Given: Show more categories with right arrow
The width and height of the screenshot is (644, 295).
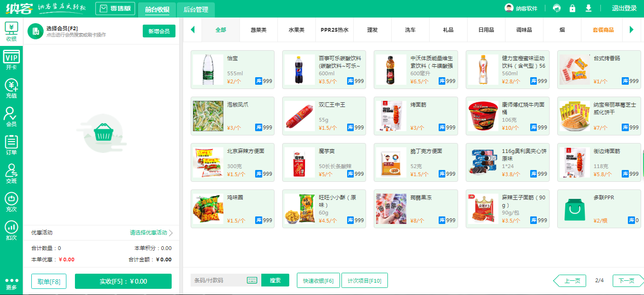Looking at the screenshot, I should [632, 30].
